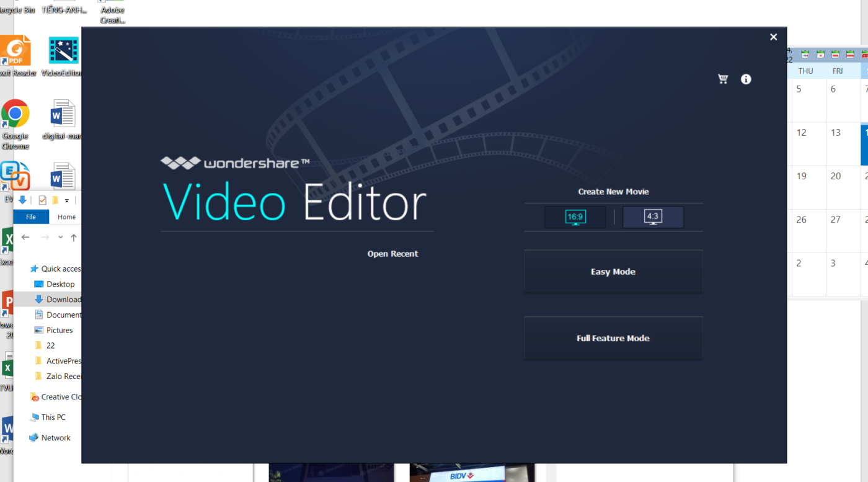Image resolution: width=868 pixels, height=482 pixels.
Task: Launch Google Chrome from the desktop
Action: click(x=15, y=124)
